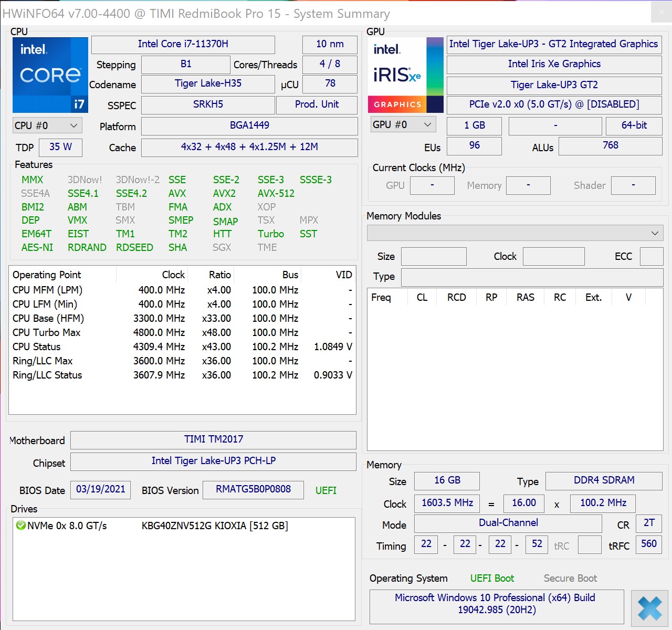Click the green NVMe drive status icon
The height and width of the screenshot is (630, 672).
pyautogui.click(x=20, y=526)
